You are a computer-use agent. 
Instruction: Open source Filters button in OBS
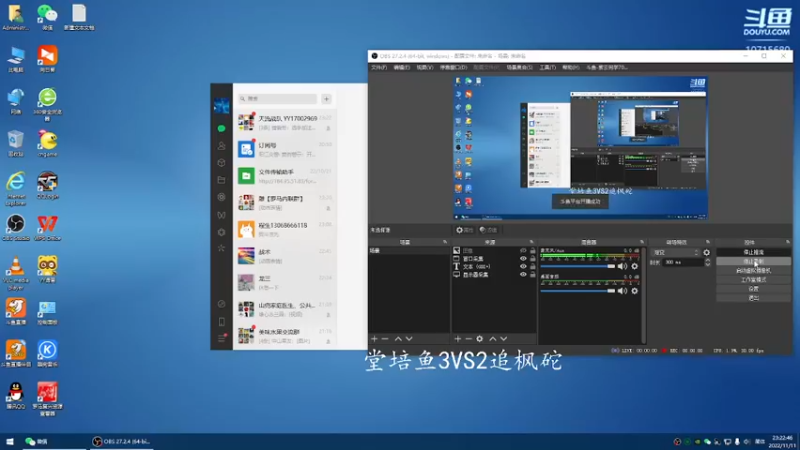click(488, 230)
